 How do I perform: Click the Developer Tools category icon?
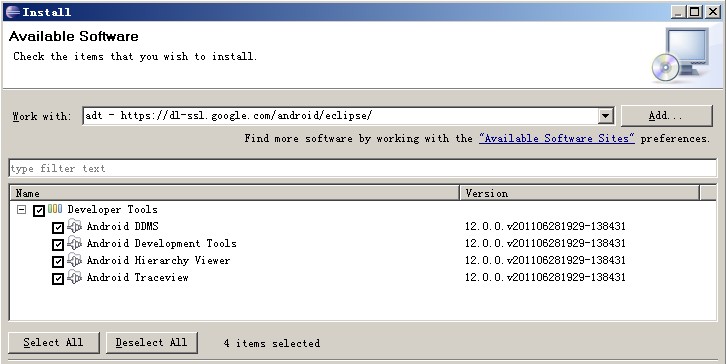click(x=55, y=209)
